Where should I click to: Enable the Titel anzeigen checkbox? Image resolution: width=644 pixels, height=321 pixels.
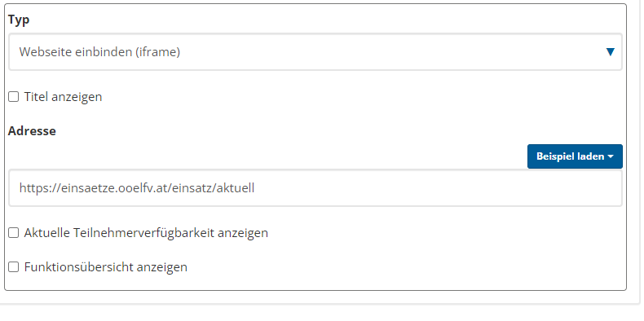(14, 97)
